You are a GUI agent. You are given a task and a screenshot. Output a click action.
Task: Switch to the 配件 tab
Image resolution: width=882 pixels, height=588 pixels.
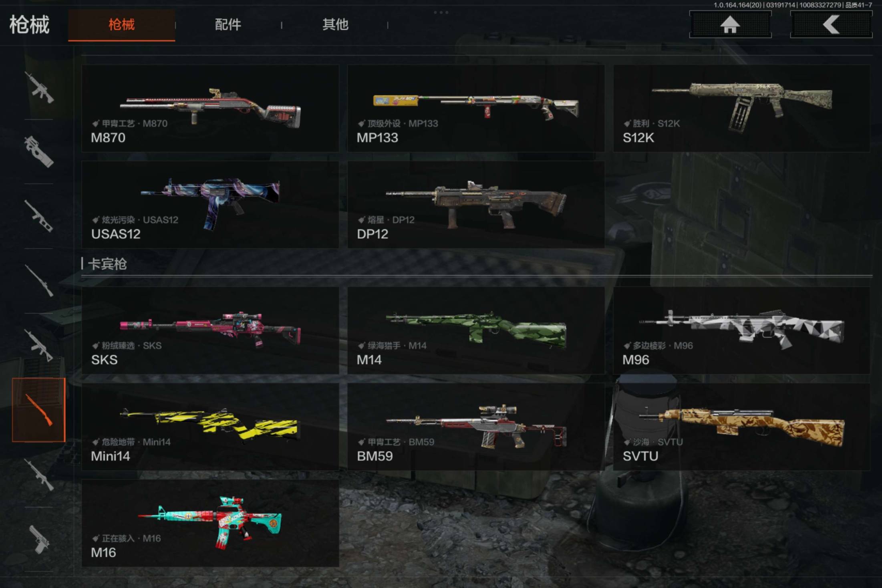[228, 25]
